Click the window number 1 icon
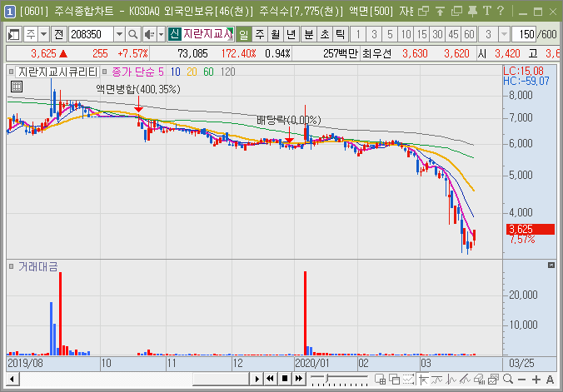This screenshot has width=563, height=392. pyautogui.click(x=10, y=12)
